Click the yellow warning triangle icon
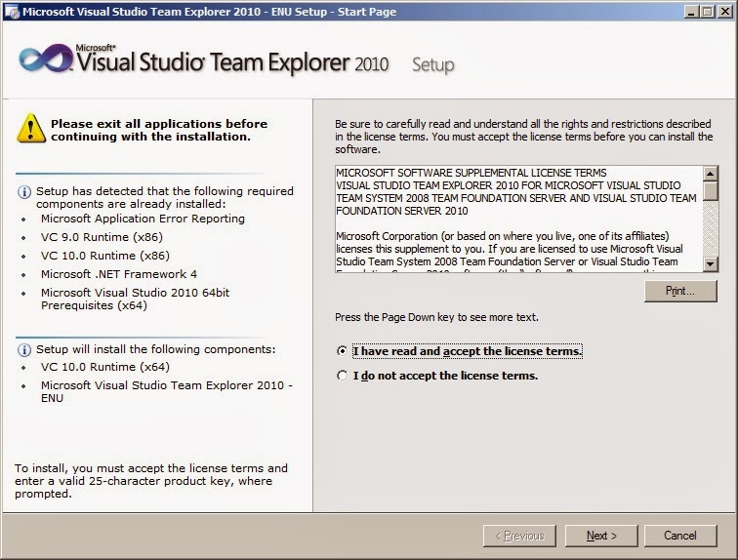Screen dimensions: 738x560 (31, 128)
